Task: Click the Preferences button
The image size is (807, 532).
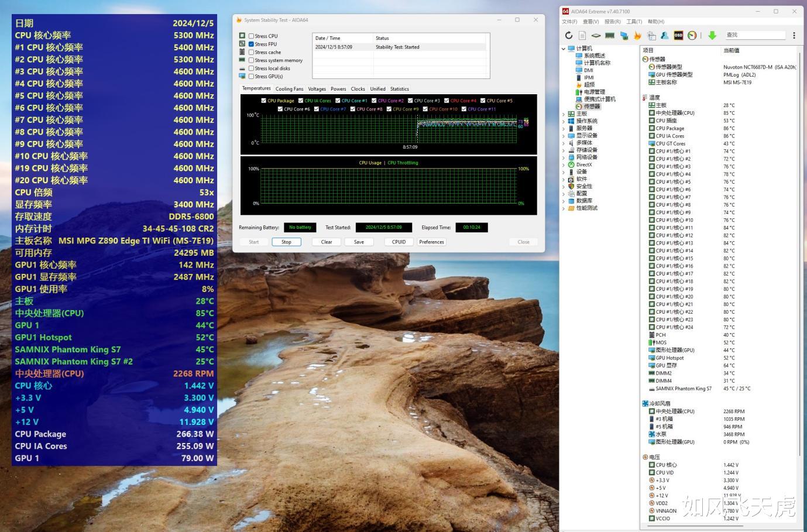Action: tap(431, 242)
